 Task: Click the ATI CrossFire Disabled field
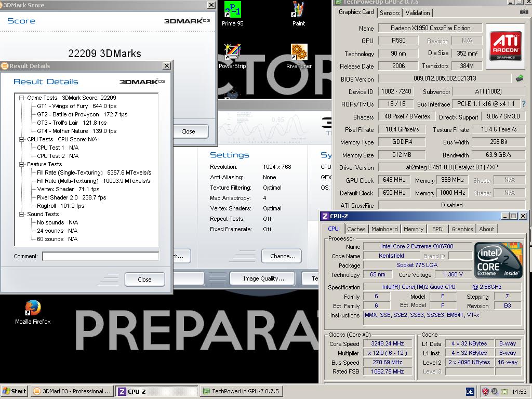(451, 205)
